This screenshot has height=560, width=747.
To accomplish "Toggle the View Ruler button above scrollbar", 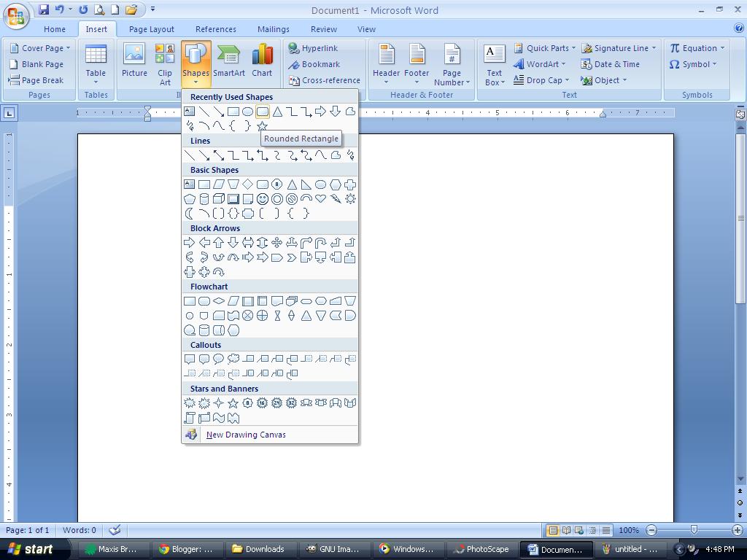I will click(740, 114).
